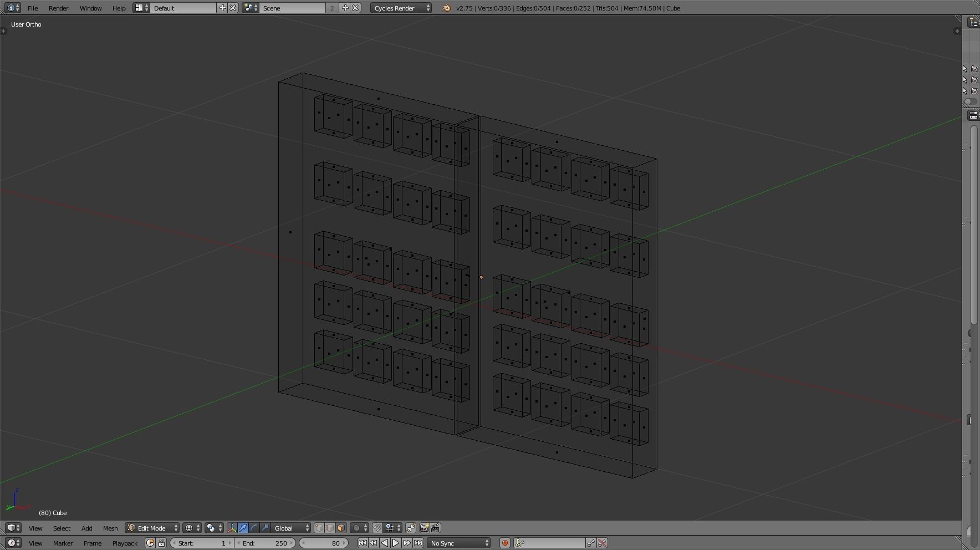Insert a keyframe with the key icon
This screenshot has width=980, height=550.
click(x=591, y=543)
